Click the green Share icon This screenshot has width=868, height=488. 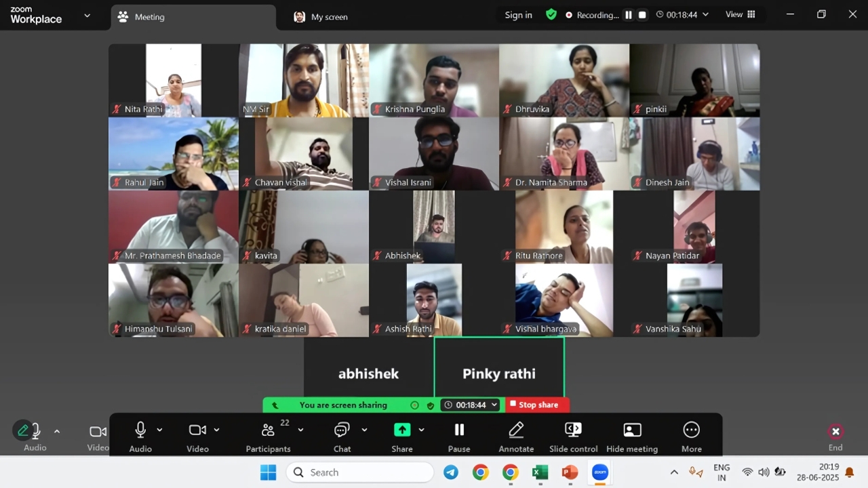click(x=402, y=430)
